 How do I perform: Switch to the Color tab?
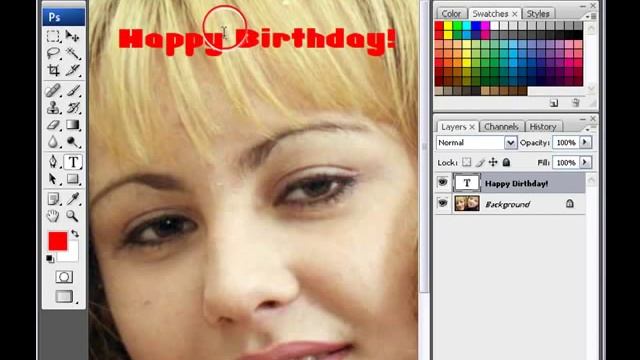click(451, 14)
